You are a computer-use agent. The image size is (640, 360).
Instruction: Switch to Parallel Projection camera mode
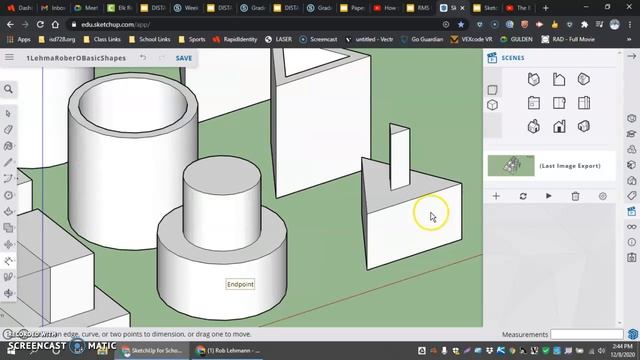click(x=493, y=90)
